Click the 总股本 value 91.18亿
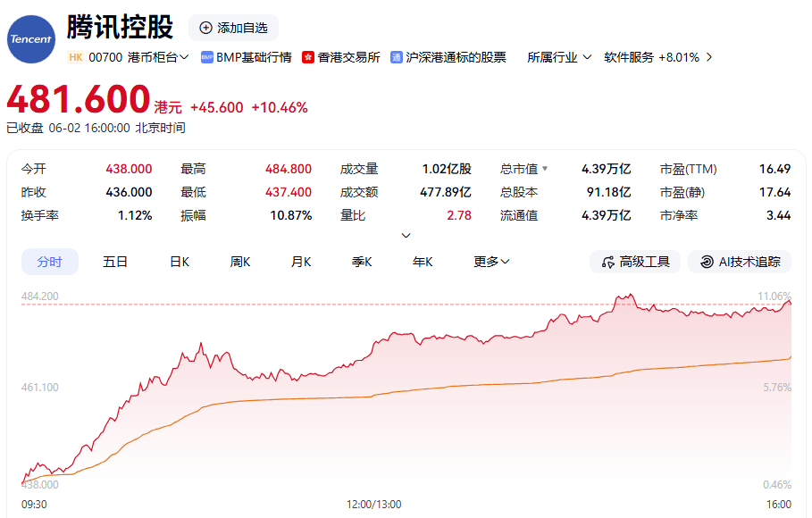This screenshot has width=812, height=518. (x=608, y=192)
